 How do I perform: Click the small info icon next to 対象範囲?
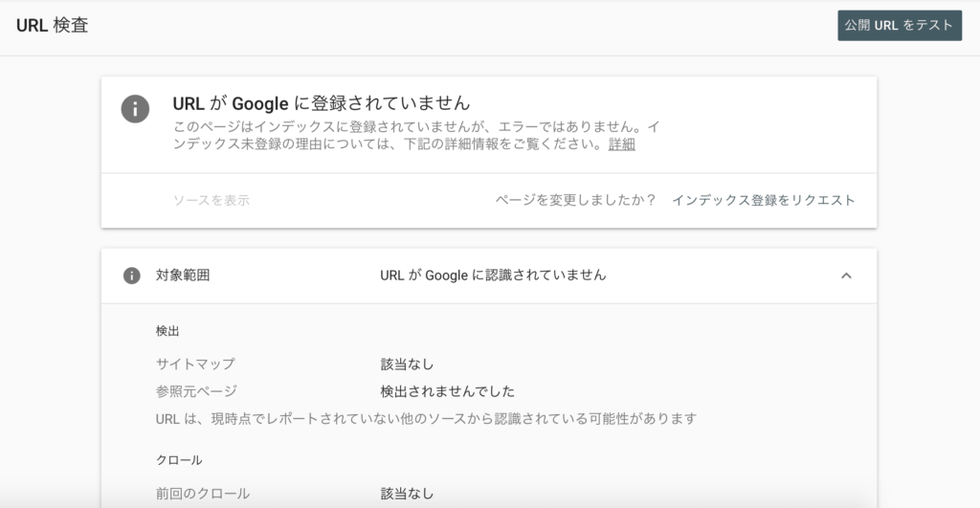point(132,276)
